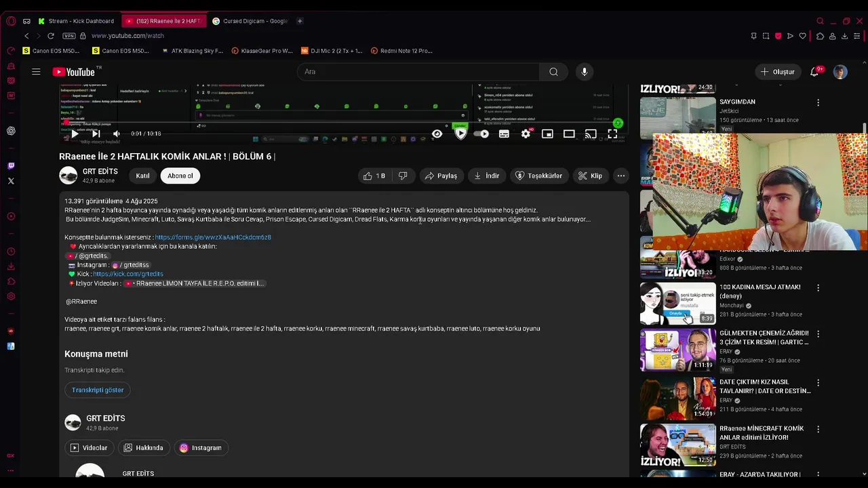The width and height of the screenshot is (868, 488).
Task: Open KlasseGear Pro bookmark
Action: point(262,51)
